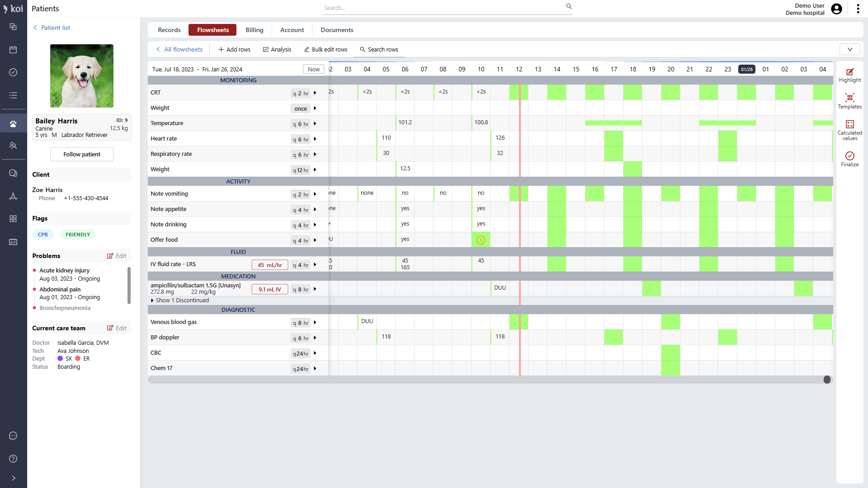Toggle the FRIENDLY flag
The image size is (868, 488).
coord(77,234)
